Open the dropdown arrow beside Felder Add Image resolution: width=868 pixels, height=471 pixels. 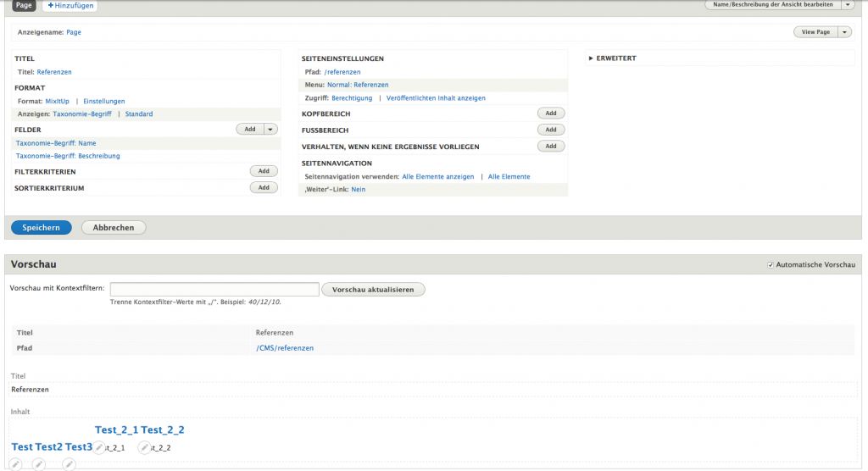click(270, 130)
